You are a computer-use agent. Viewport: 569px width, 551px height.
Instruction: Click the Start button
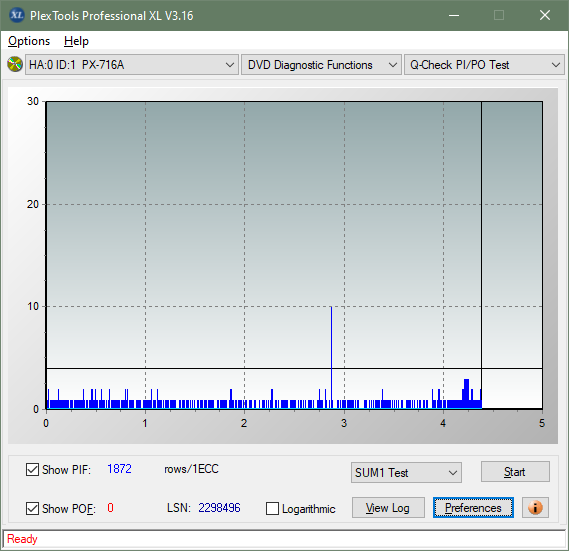tap(515, 472)
